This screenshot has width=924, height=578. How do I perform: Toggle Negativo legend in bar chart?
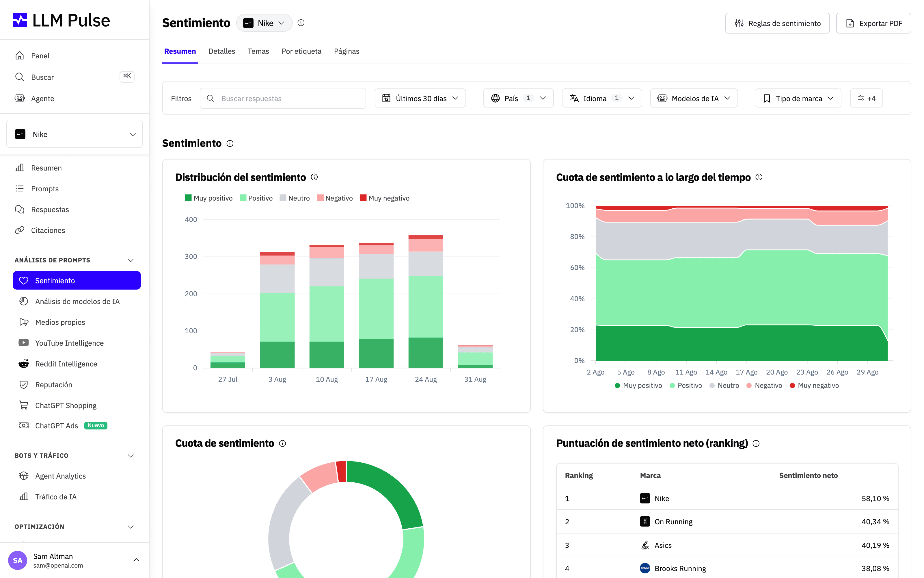[335, 198]
